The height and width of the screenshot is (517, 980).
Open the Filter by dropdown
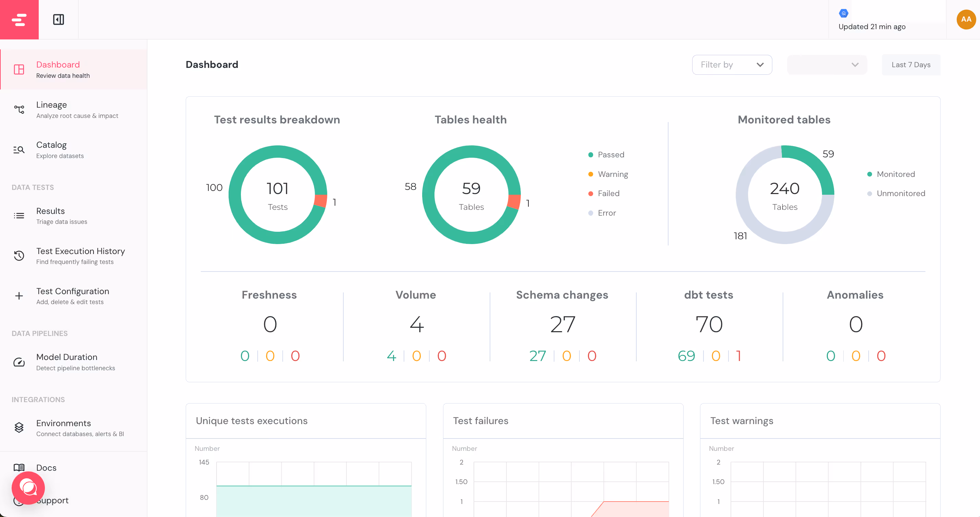(732, 65)
